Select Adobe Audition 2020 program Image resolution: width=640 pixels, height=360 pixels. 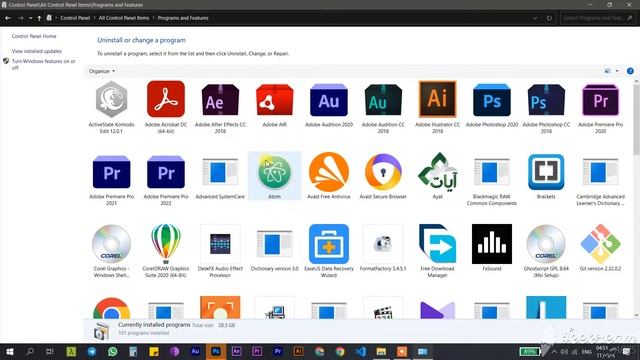pyautogui.click(x=329, y=104)
